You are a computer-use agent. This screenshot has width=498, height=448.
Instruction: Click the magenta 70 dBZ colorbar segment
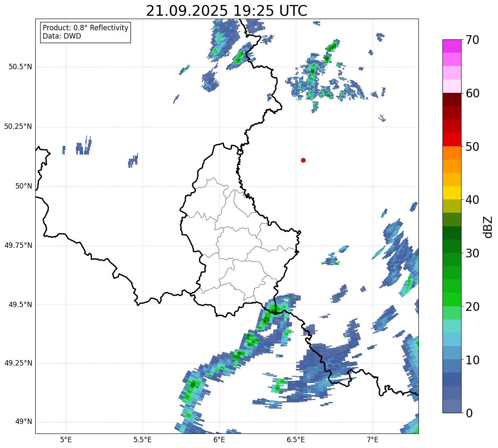(x=452, y=46)
